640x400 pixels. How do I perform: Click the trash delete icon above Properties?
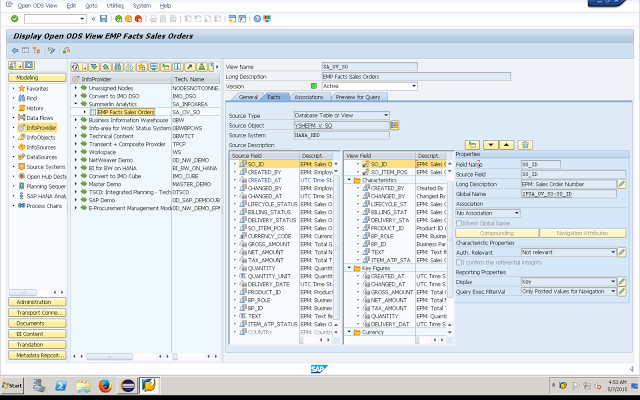(525, 145)
